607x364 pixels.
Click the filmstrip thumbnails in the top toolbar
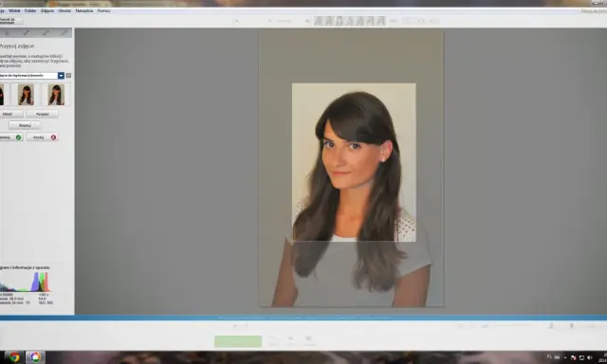[350, 21]
